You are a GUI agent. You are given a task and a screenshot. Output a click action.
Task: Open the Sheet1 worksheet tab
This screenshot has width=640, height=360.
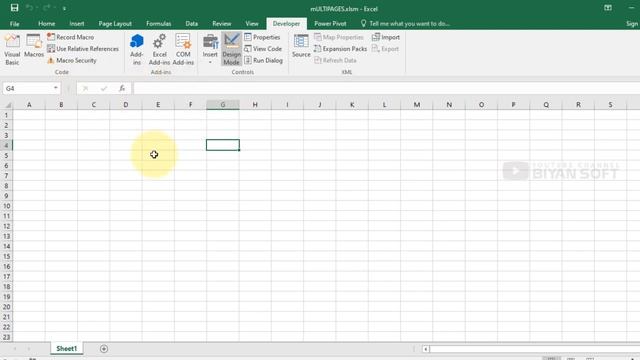[x=67, y=349]
